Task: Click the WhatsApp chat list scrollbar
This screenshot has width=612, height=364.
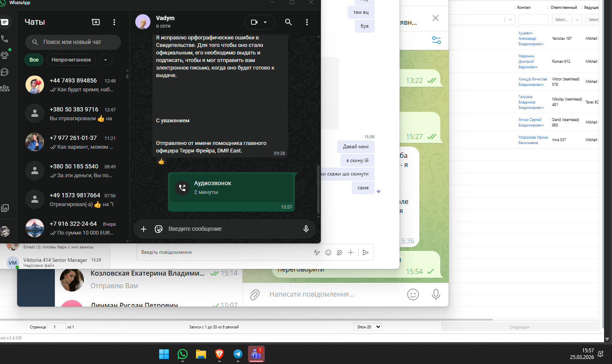Action: (127, 77)
